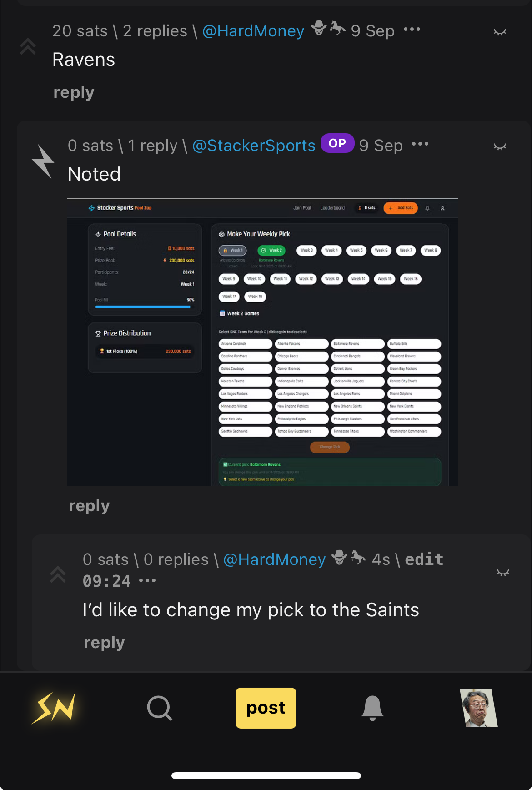Viewport: 532px width, 790px height.
Task: Create a new post with post button
Action: click(266, 708)
